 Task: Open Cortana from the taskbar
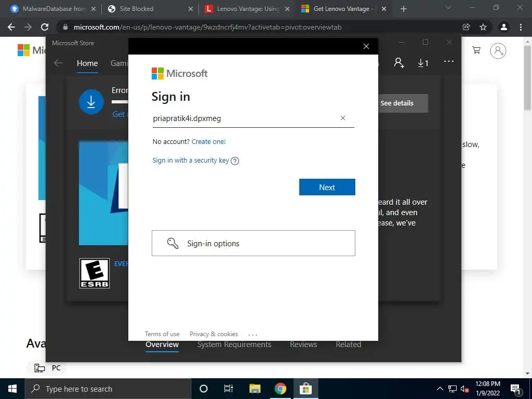pyautogui.click(x=204, y=389)
